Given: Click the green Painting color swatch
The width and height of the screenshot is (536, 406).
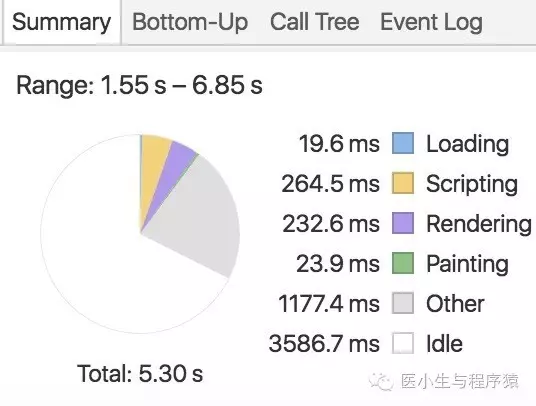Looking at the screenshot, I should 403,263.
